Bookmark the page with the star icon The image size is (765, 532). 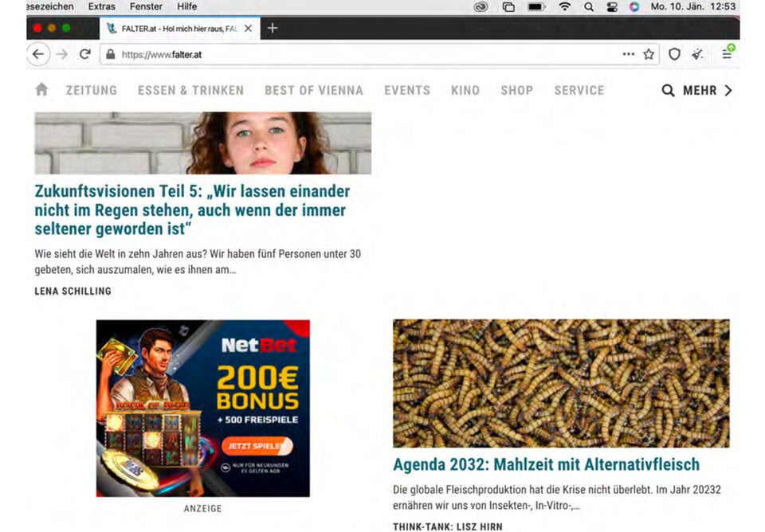649,54
